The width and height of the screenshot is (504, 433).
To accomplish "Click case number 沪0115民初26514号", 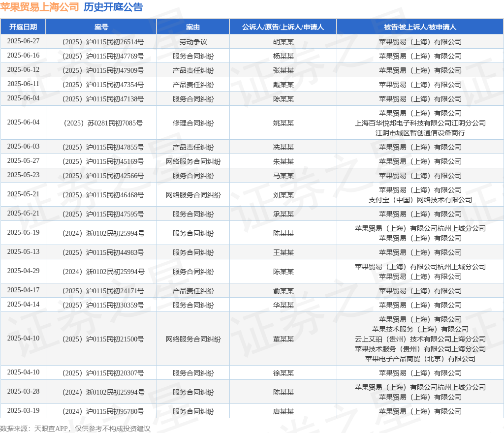I will point(115,42).
